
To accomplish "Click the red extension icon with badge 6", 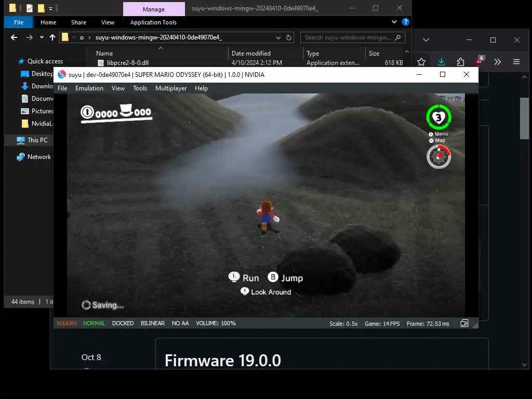I will (480, 61).
